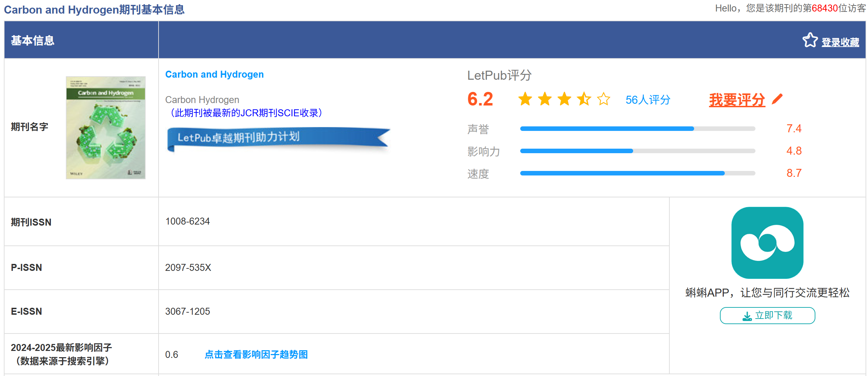Click 点击查看影响因子趋势图 link
Screen dimensions: 868x376
click(256, 354)
